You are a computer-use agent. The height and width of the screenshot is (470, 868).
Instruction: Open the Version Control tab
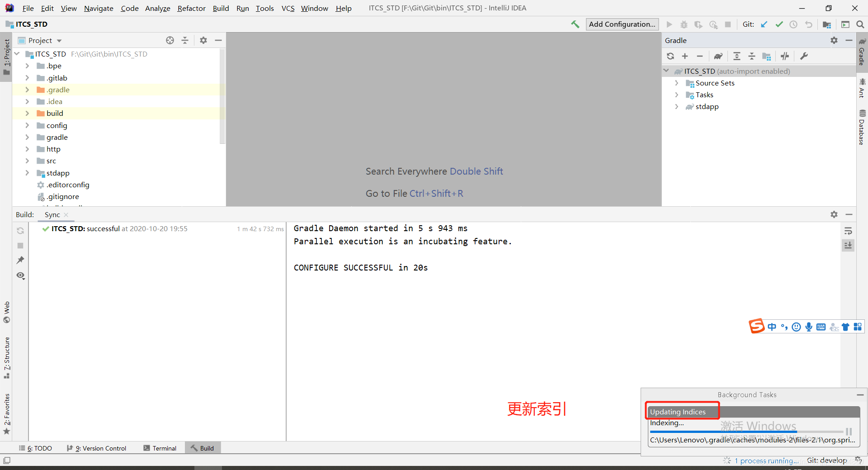tap(97, 448)
